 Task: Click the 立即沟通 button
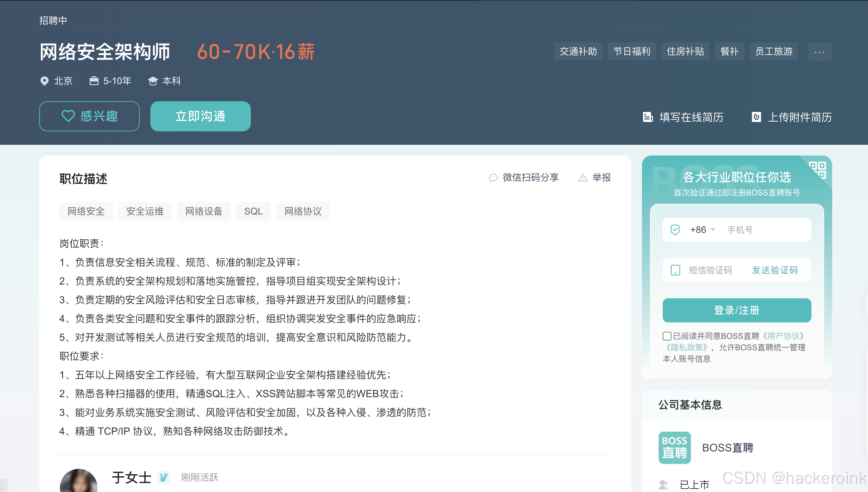(x=201, y=116)
